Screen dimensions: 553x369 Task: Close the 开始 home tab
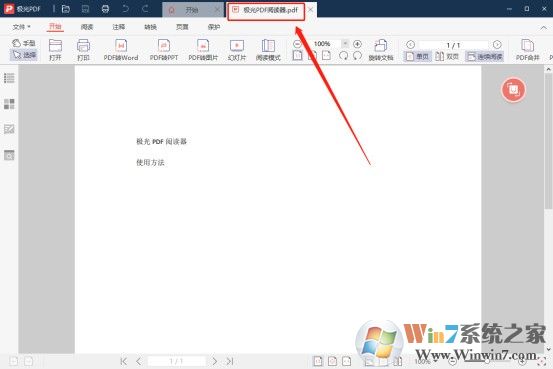pos(218,10)
